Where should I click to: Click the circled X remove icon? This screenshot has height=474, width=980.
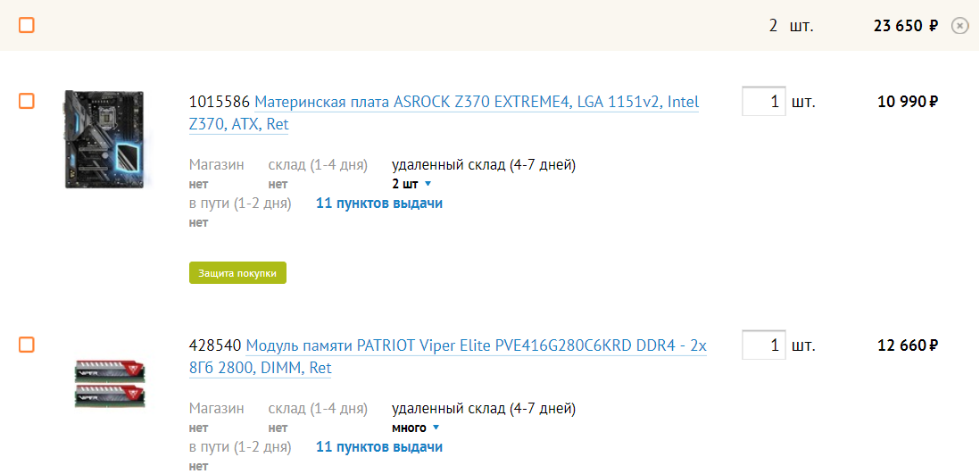(959, 26)
